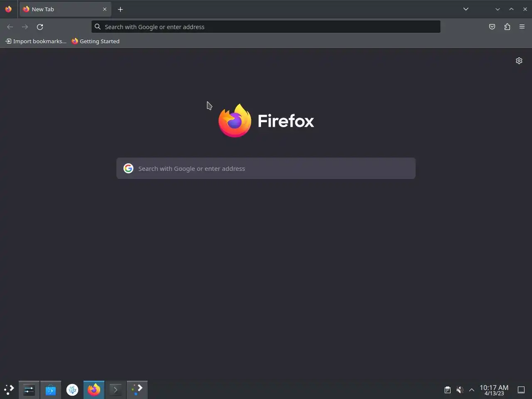Open the List all tabs dropdown
Viewport: 532px width, 399px height.
point(466,9)
